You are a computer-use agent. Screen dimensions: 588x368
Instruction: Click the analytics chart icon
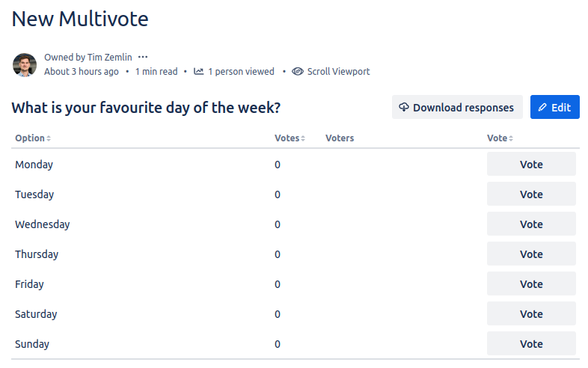click(x=199, y=72)
